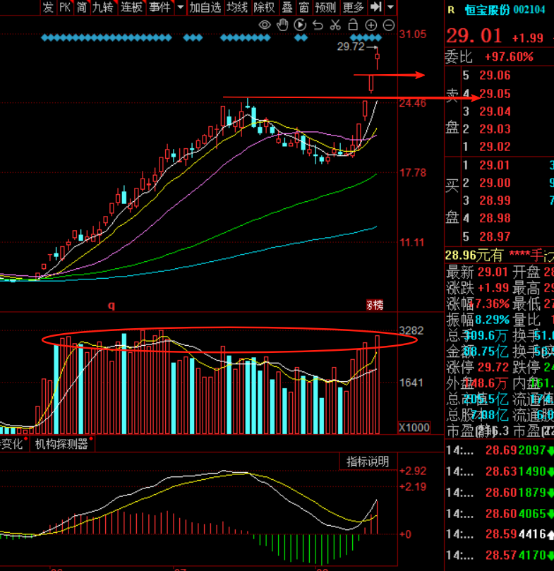Zoom out with the minus circle icon
Viewport: 554px width, 571px height.
pos(389,25)
